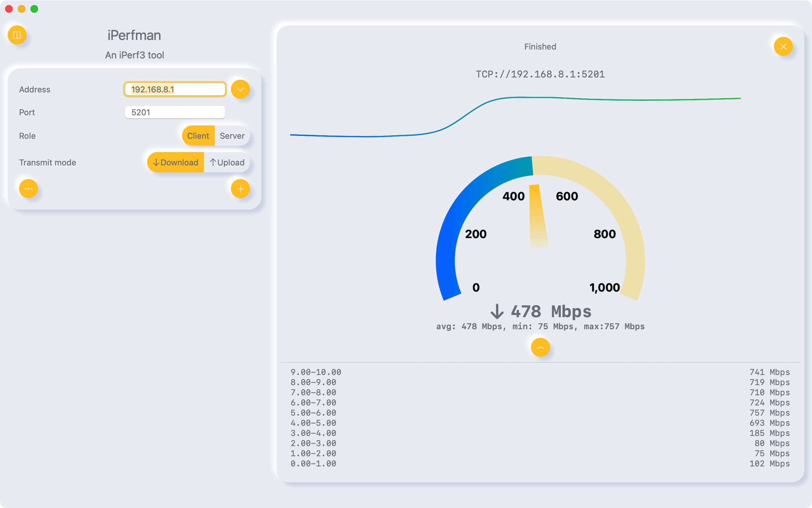Click the throughput line graph
The width and height of the screenshot is (812, 508).
click(515, 117)
